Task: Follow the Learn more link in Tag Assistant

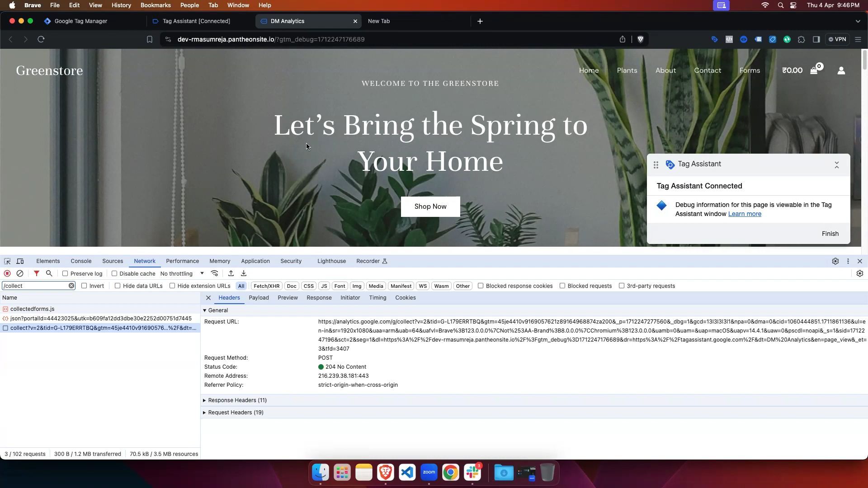Action: pyautogui.click(x=744, y=214)
